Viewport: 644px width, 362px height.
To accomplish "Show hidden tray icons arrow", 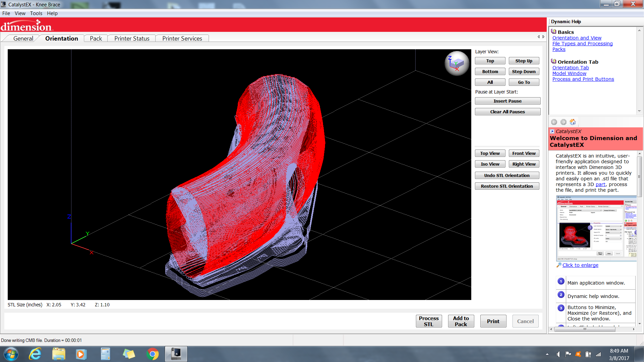I will (547, 354).
